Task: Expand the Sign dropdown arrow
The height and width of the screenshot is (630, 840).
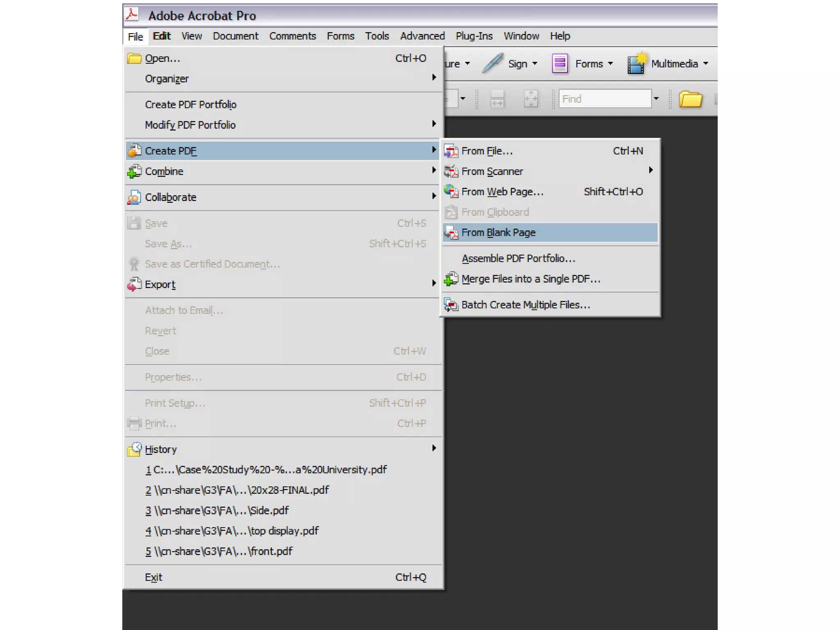Action: pos(535,64)
